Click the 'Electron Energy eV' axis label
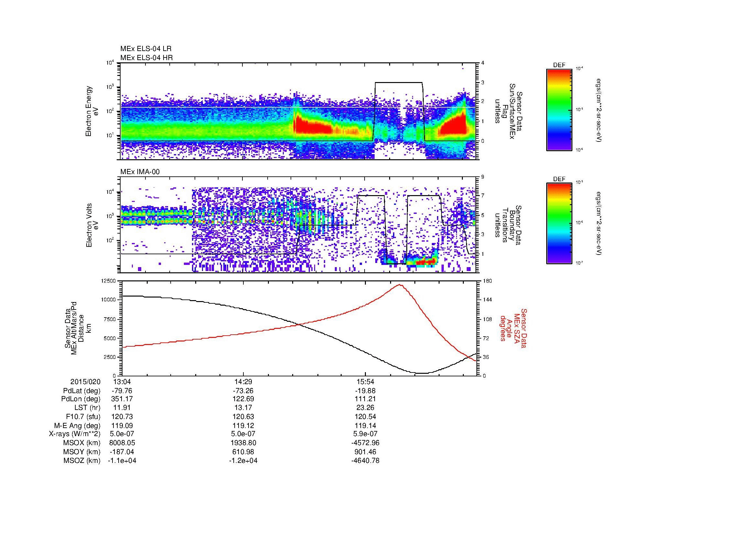This screenshot has height=534, width=756. coord(92,111)
